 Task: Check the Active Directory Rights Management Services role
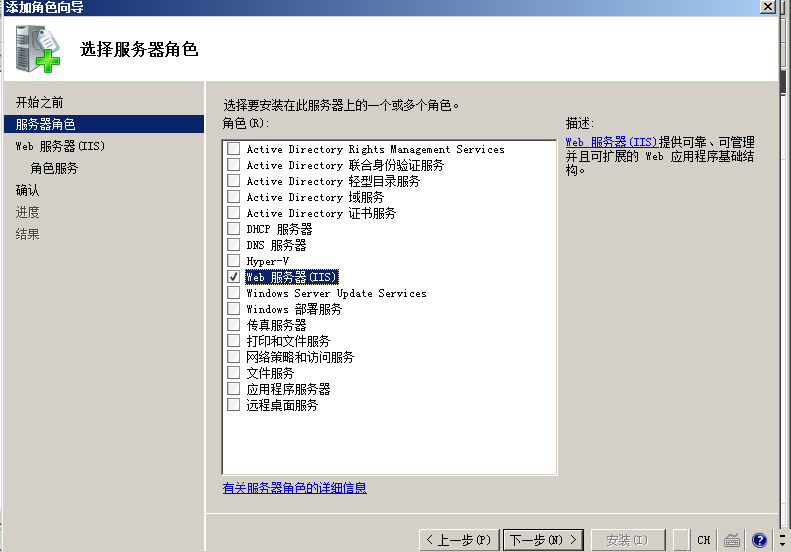(x=234, y=148)
